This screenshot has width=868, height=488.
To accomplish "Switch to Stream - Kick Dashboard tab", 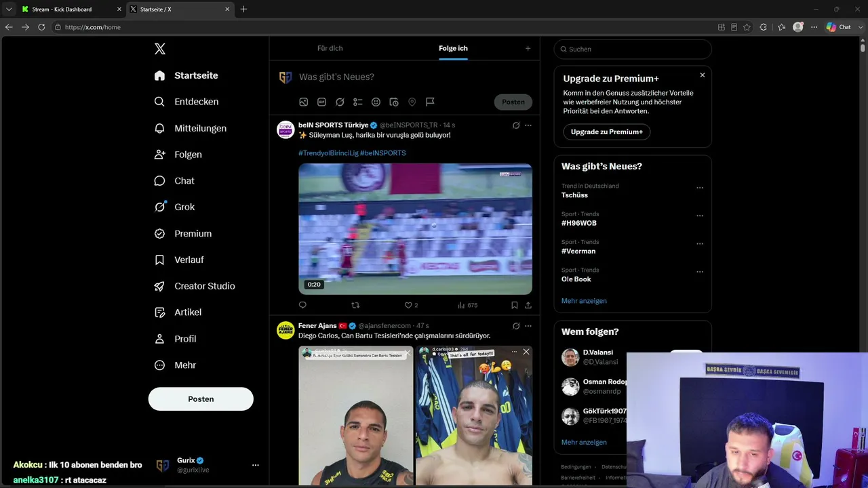I will pos(71,9).
